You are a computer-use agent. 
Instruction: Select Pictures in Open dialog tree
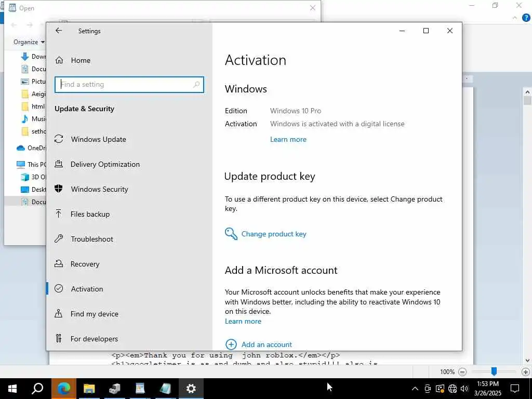[34, 82]
